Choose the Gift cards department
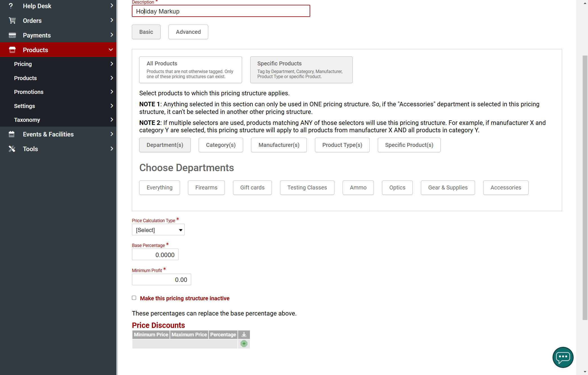This screenshot has height=375, width=588. (x=252, y=187)
